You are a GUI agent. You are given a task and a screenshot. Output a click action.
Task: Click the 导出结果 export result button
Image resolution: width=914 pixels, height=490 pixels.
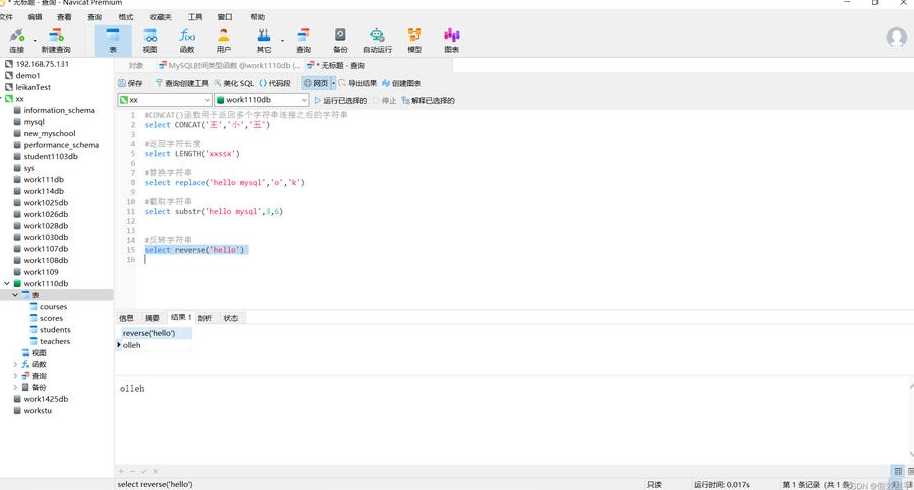pos(358,83)
